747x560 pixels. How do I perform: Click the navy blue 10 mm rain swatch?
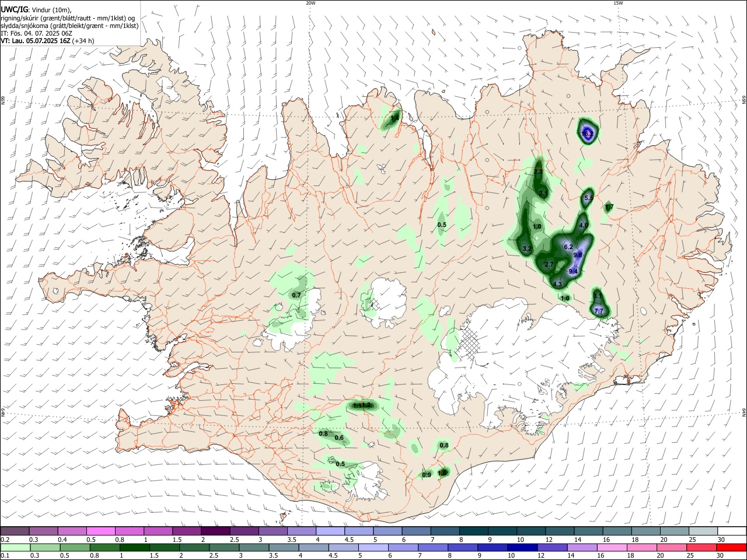point(522,548)
